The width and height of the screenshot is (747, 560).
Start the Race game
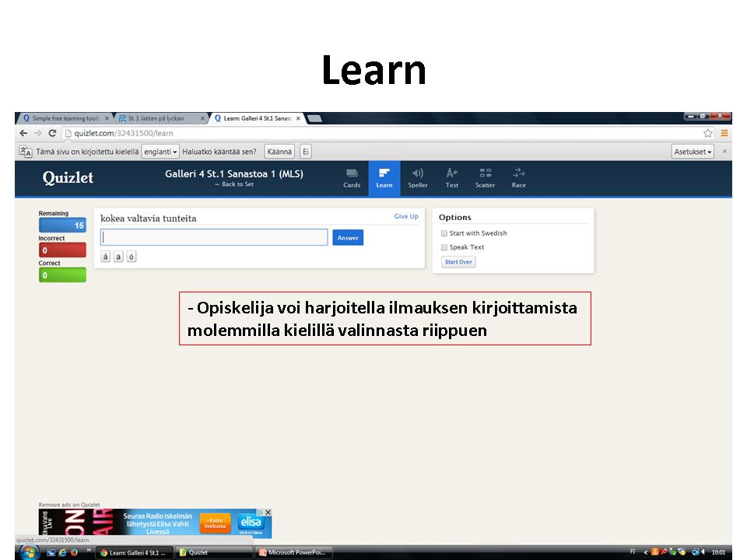(x=519, y=177)
